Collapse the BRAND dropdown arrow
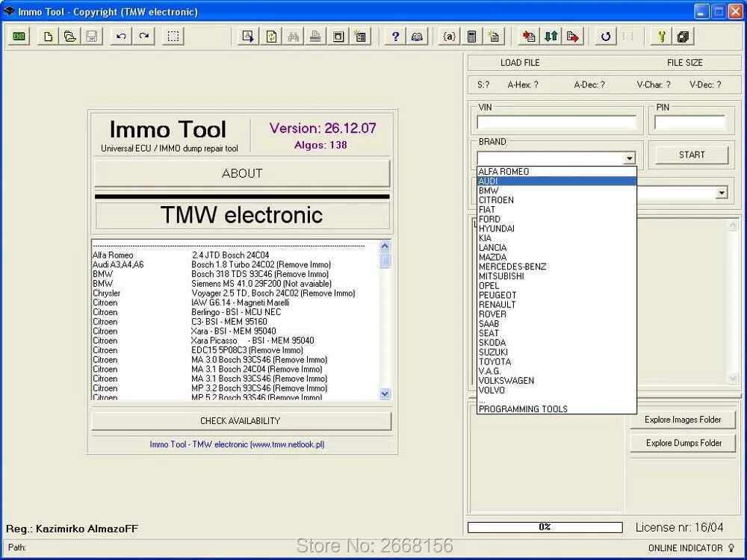747x560 pixels. click(x=630, y=158)
